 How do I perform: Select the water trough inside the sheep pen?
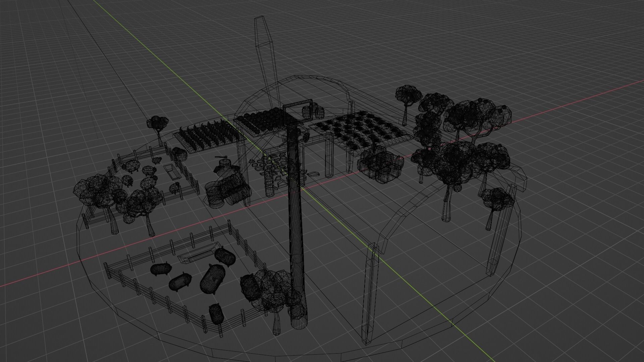172,172
